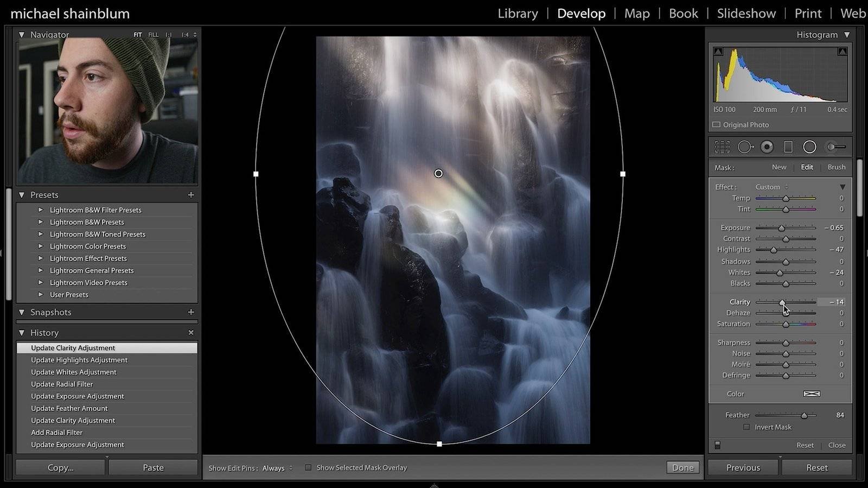Switch to the Library module
The width and height of the screenshot is (868, 488).
click(518, 14)
